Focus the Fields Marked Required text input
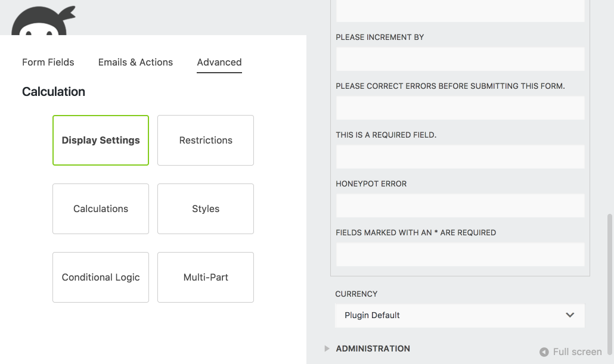 pyautogui.click(x=460, y=254)
